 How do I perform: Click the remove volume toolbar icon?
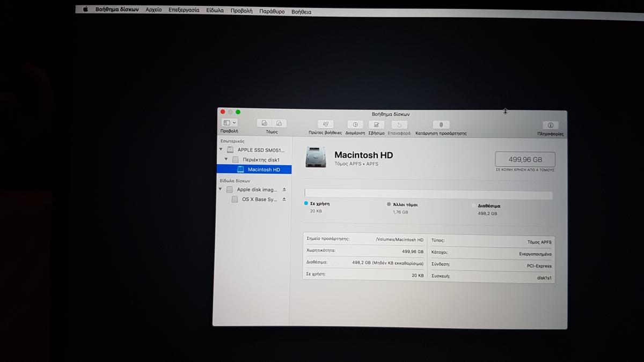[x=279, y=123]
